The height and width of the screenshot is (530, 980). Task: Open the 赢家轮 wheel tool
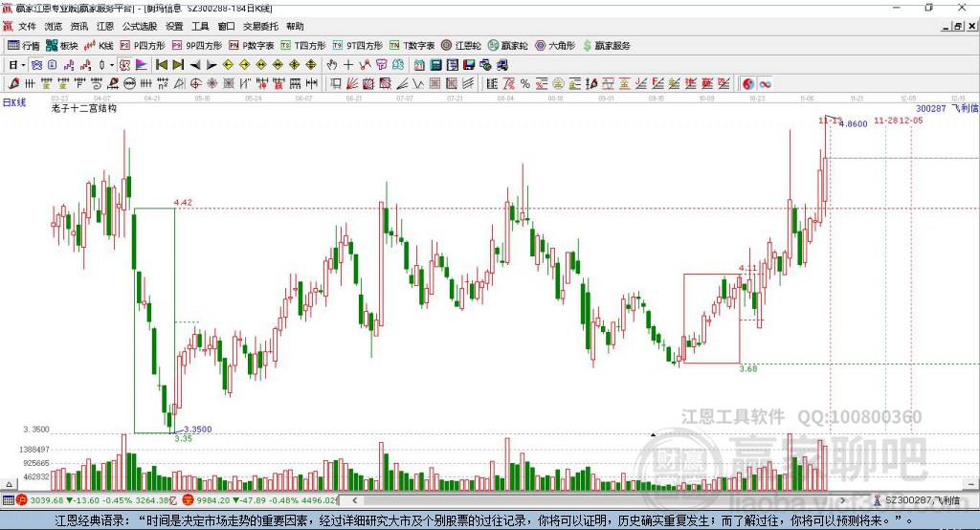click(507, 46)
